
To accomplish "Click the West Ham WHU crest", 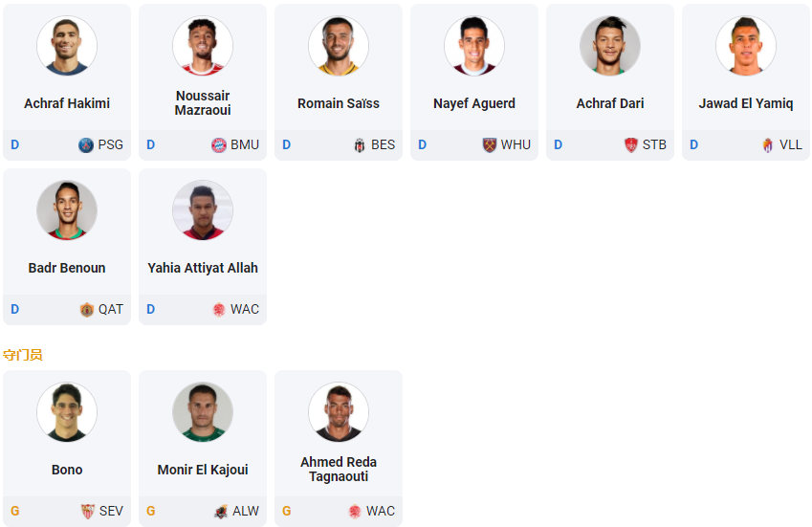I will click(x=490, y=145).
